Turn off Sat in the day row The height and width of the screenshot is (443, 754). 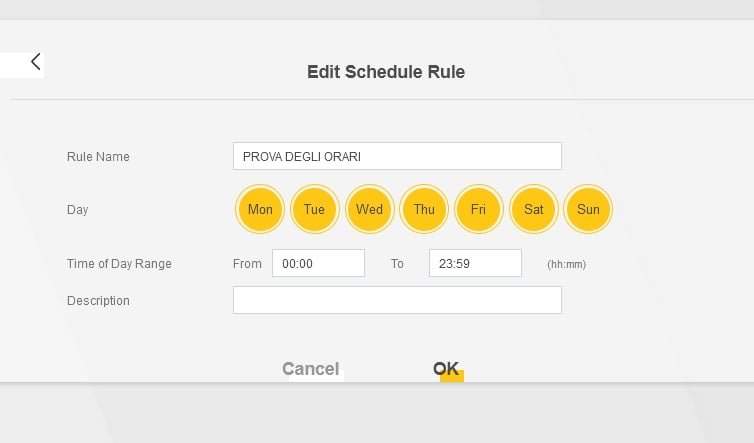click(x=533, y=210)
